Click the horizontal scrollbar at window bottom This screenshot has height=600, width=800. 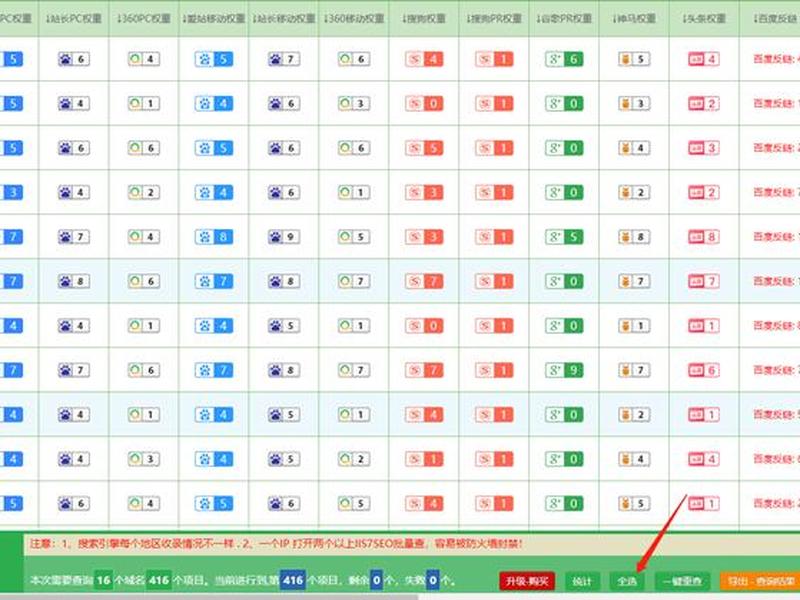209,597
